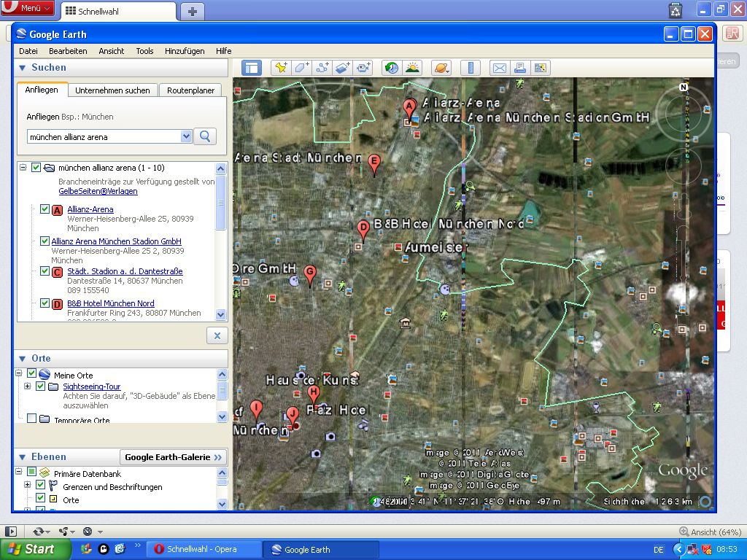The image size is (747, 560).
Task: Open new tab in Opera
Action: [193, 12]
